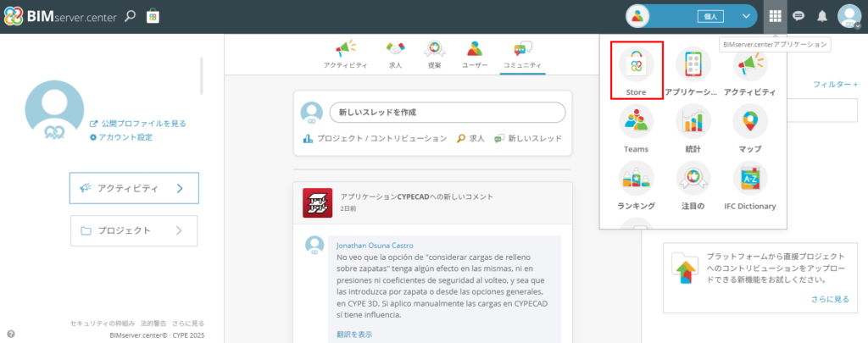Open 公開プロファイルを見る link
This screenshot has width=868, height=343.
pos(142,124)
